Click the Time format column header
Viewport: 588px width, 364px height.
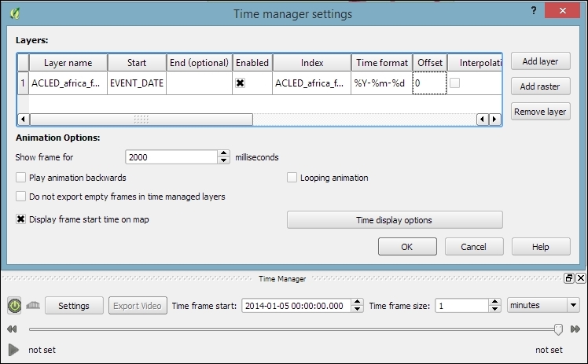tap(382, 63)
